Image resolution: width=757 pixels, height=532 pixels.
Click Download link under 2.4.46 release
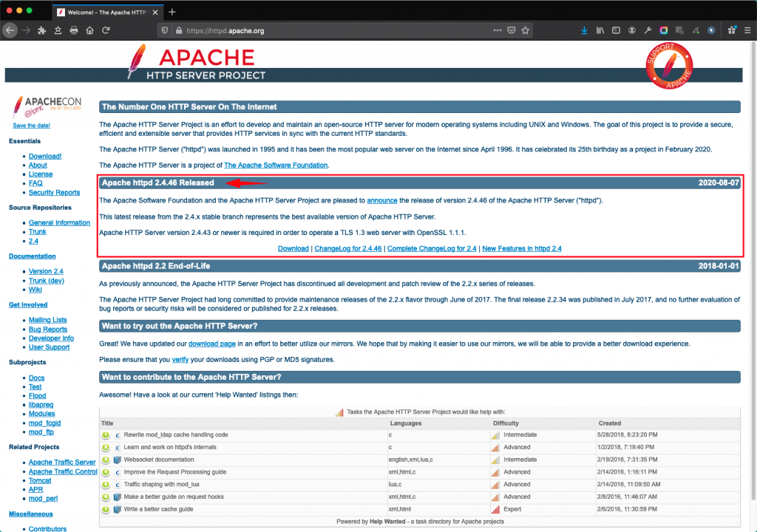tap(293, 248)
